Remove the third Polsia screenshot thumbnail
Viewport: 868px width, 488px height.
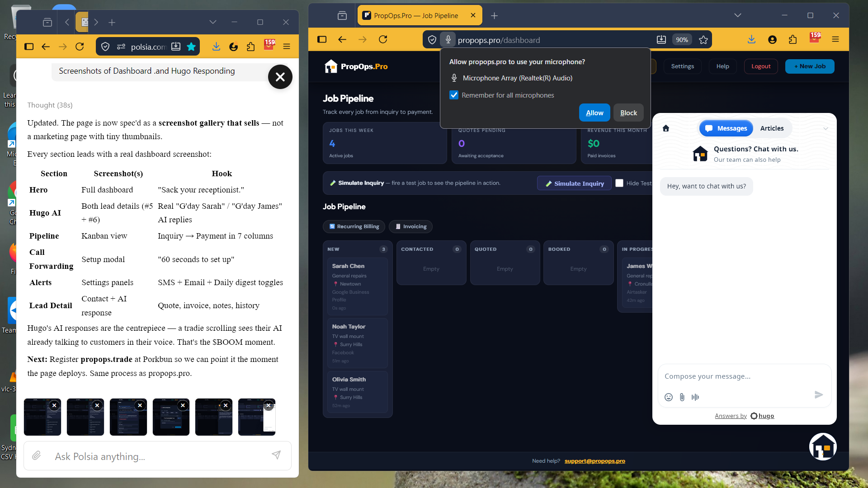pos(140,405)
